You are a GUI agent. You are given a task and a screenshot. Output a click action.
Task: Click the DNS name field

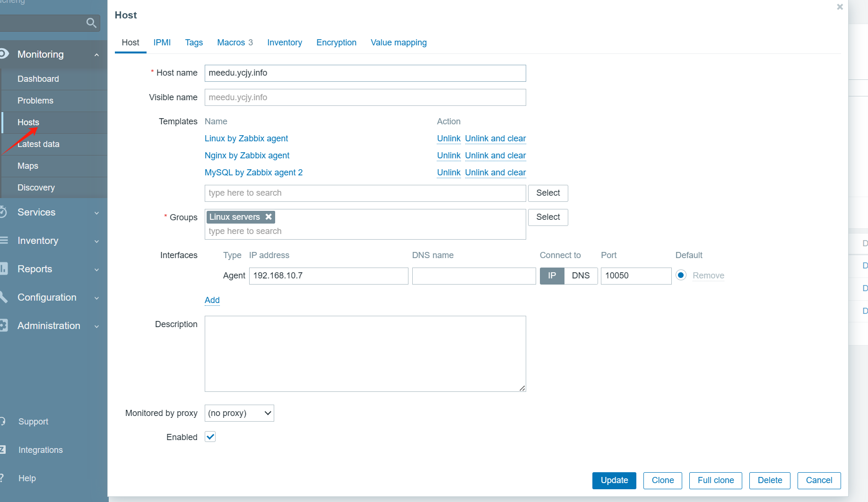[474, 276]
